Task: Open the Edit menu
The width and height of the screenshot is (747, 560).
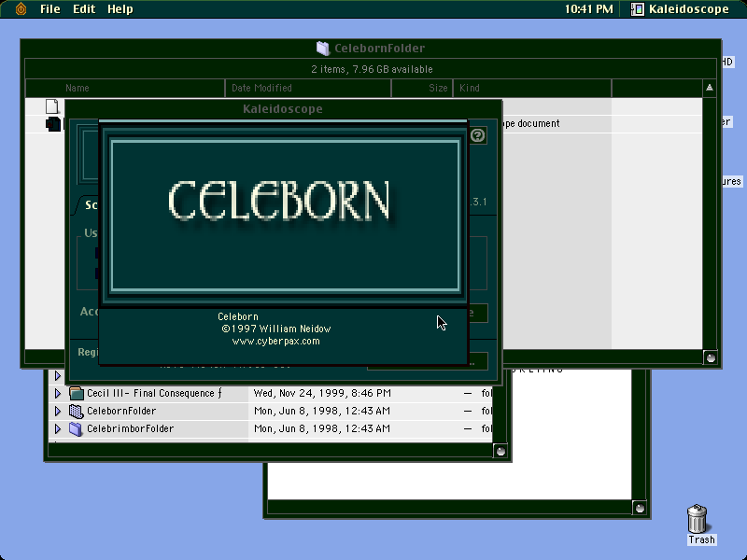Action: point(84,9)
